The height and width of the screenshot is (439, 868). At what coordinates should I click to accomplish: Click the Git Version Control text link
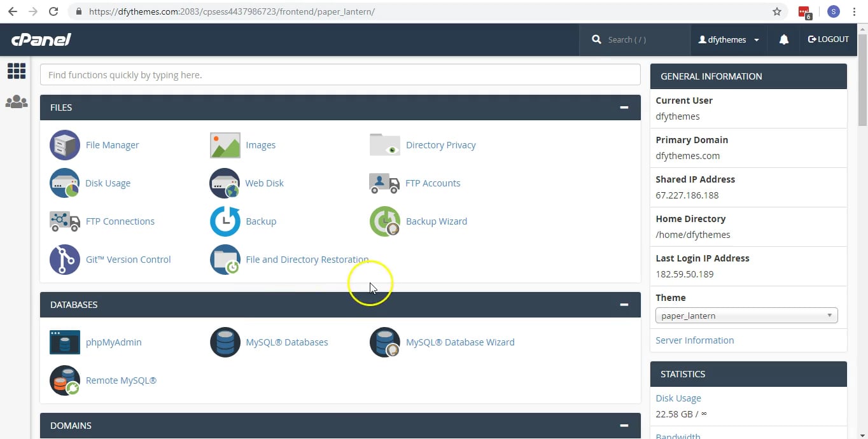click(x=129, y=260)
